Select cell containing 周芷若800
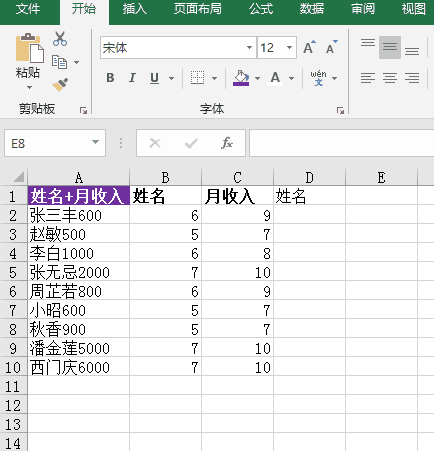Image resolution: width=434 pixels, height=451 pixels. click(79, 291)
